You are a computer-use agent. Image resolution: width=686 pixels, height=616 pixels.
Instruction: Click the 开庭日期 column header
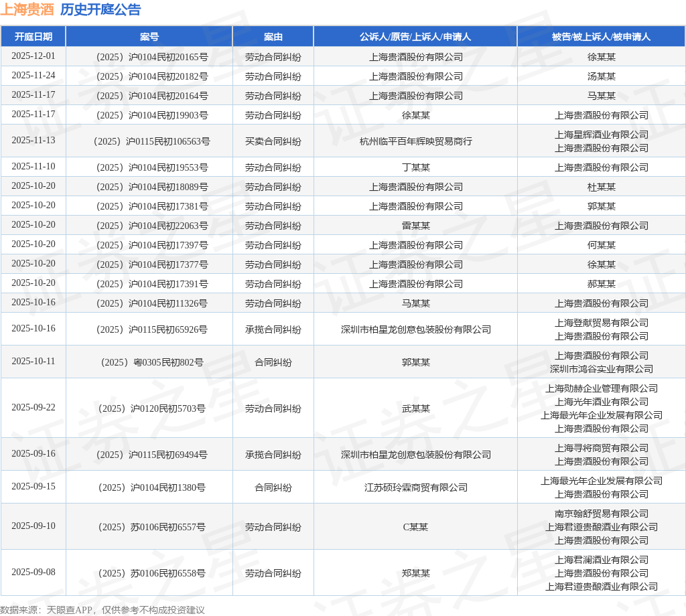click(x=33, y=37)
